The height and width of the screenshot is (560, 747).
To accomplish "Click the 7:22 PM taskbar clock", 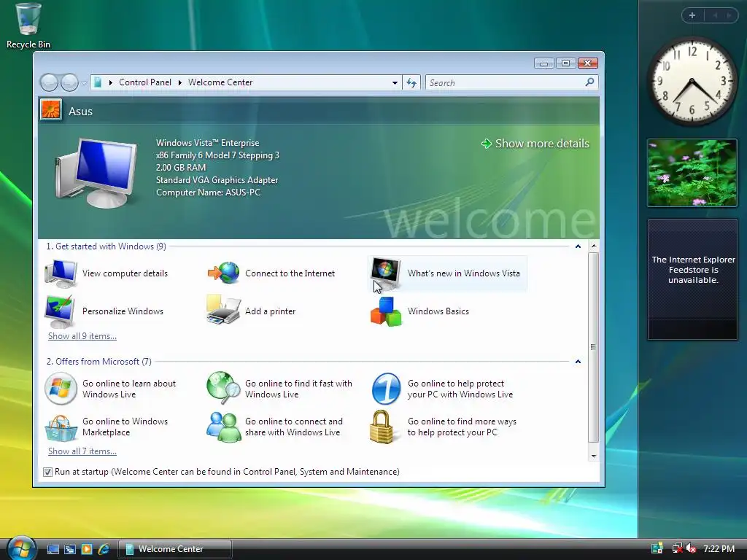I will (x=719, y=548).
